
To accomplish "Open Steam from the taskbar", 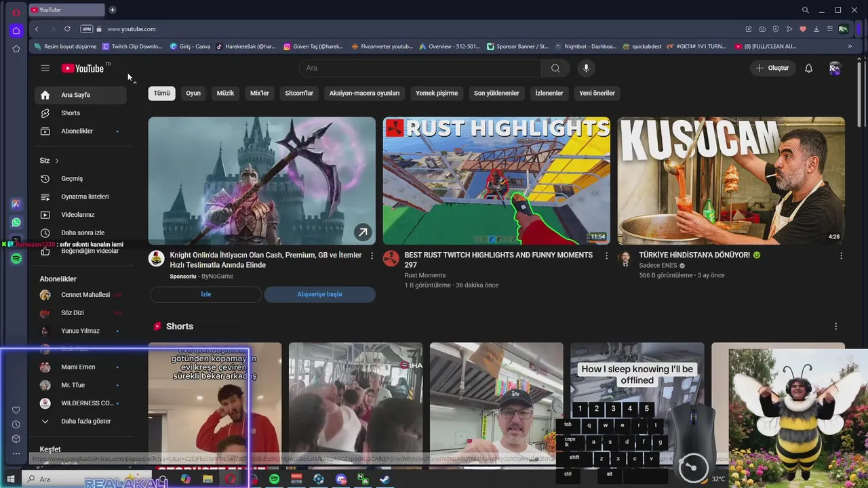I will point(384,479).
